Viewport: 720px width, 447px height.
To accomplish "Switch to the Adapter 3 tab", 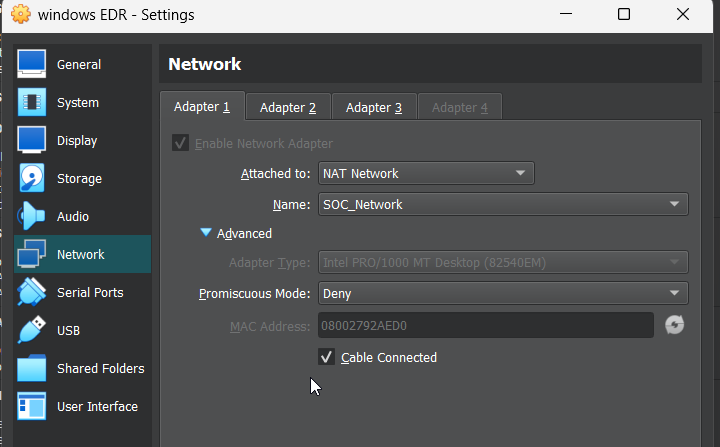I will (x=374, y=108).
